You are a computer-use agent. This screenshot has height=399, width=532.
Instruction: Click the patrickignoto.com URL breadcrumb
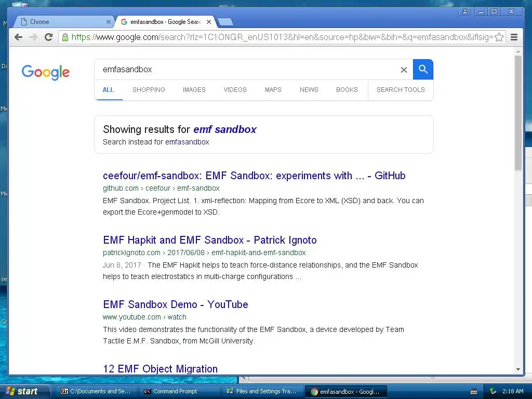(204, 253)
